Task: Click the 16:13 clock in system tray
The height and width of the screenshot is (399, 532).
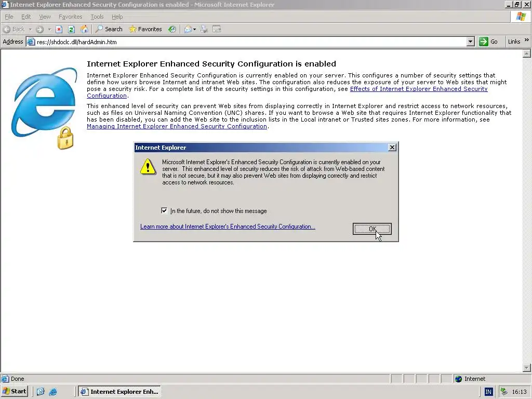Action: click(519, 392)
